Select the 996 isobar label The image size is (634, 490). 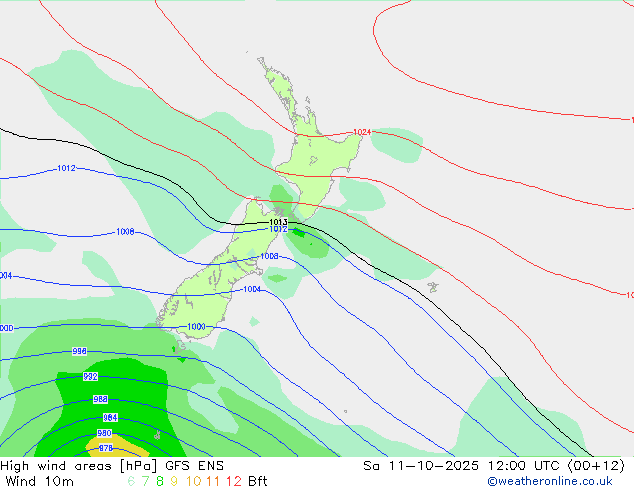[79, 351]
